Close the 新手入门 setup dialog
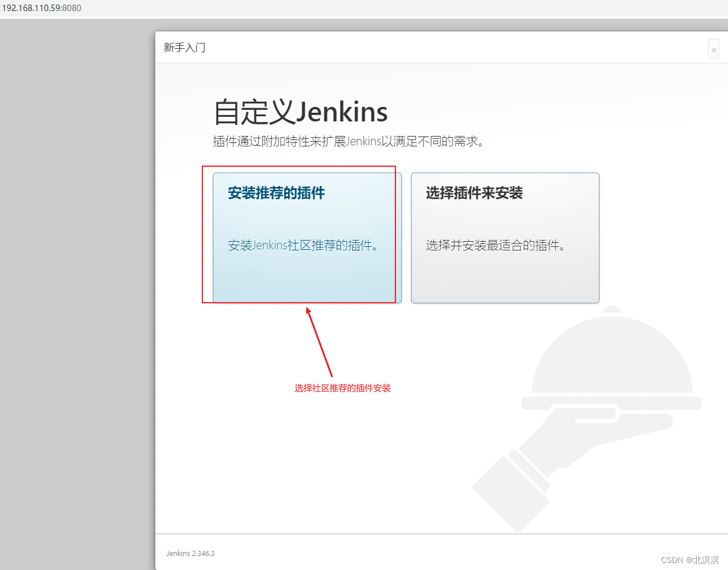This screenshot has height=570, width=728. [x=713, y=49]
